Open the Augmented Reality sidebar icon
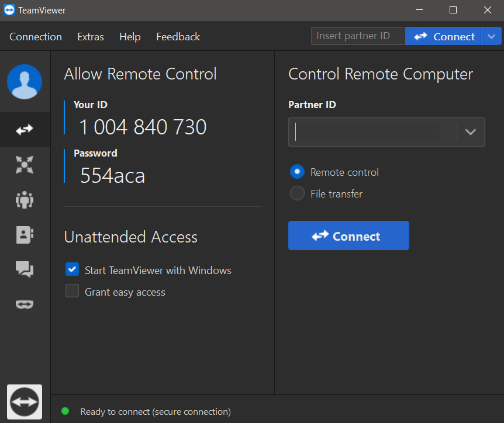This screenshot has width=504, height=423. pos(25,304)
